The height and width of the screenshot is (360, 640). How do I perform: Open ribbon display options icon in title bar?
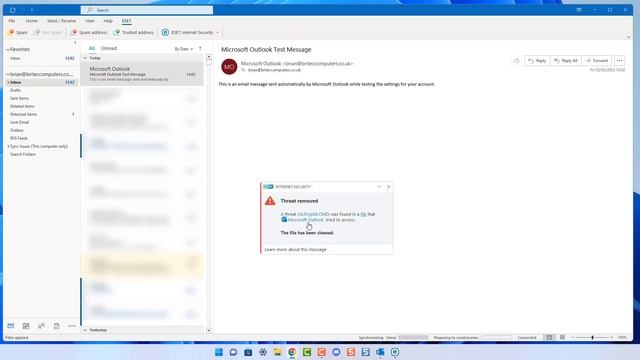point(579,10)
